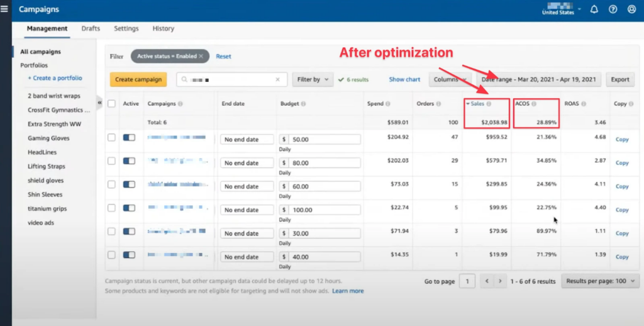644x326 pixels.
Task: Toggle active switch for $30.00 budget campaign
Action: tap(129, 232)
